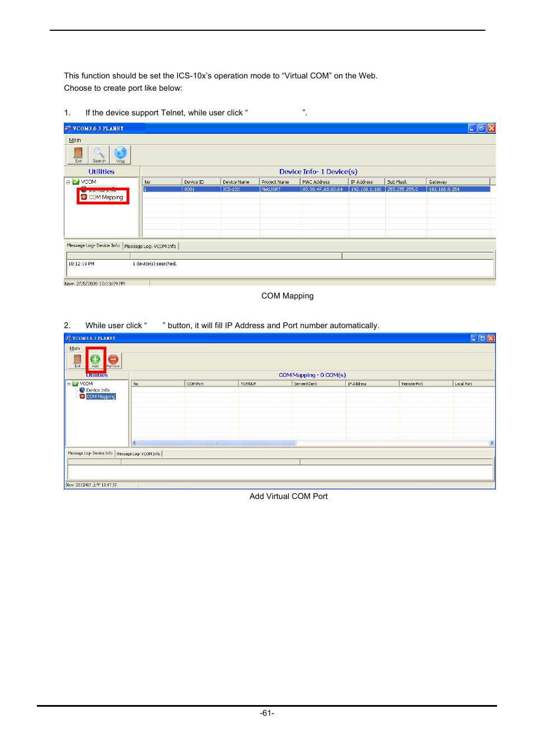
Task: Collapse the VCOM tree node in the upper window
Action: [68, 182]
